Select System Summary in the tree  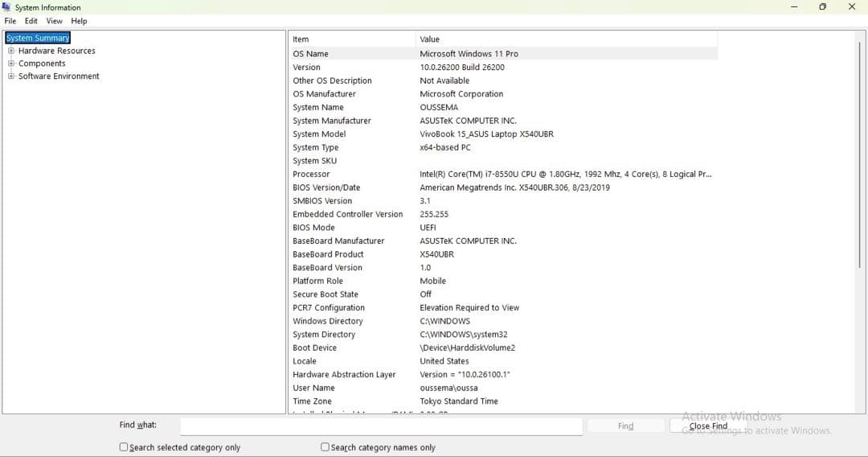(38, 38)
